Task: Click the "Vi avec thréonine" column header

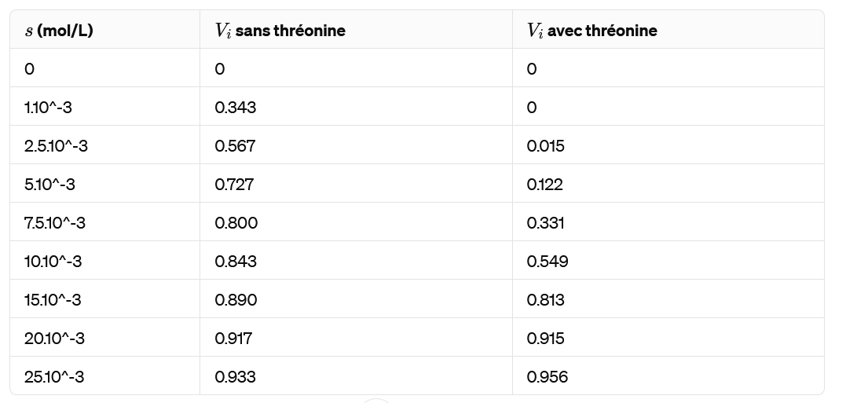Action: 592,31
